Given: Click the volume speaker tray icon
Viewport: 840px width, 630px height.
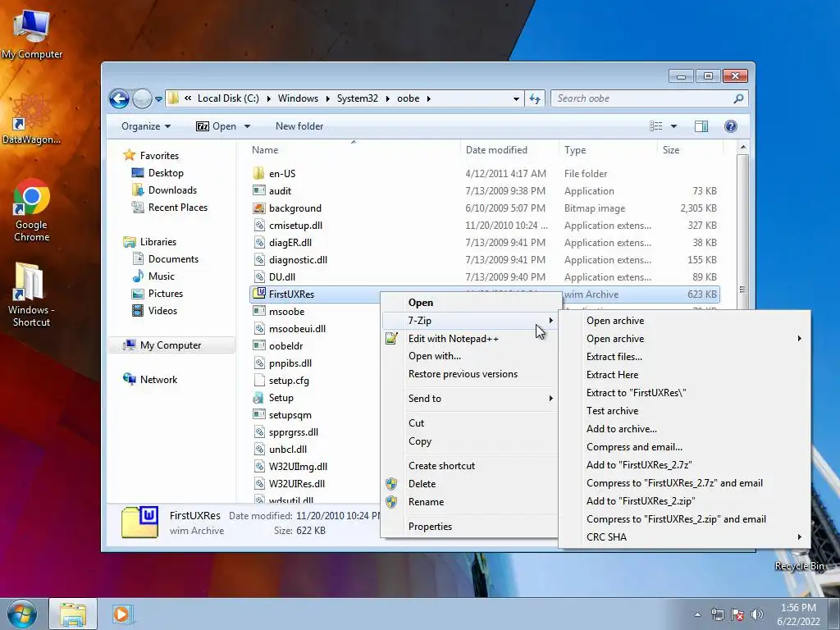Looking at the screenshot, I should (x=756, y=614).
